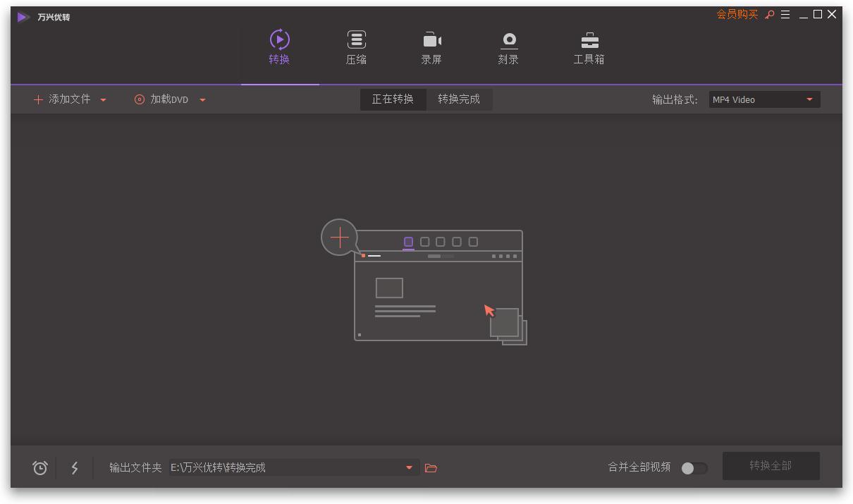Click the lightning high-speed conversion icon
The image size is (853, 504).
[75, 467]
